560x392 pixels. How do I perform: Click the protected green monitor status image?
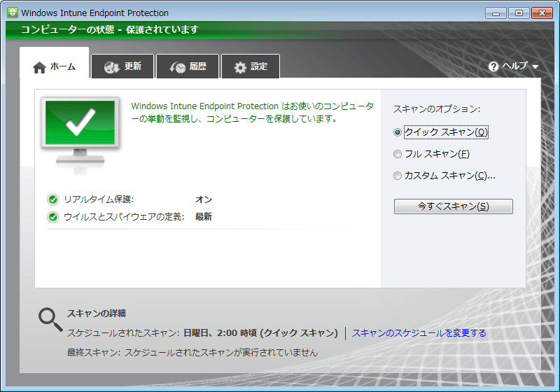click(x=80, y=135)
